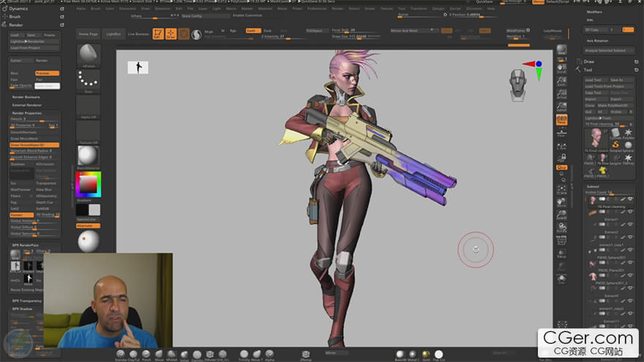Click the Frame mesh icon
The height and width of the screenshot is (362, 644).
click(561, 189)
